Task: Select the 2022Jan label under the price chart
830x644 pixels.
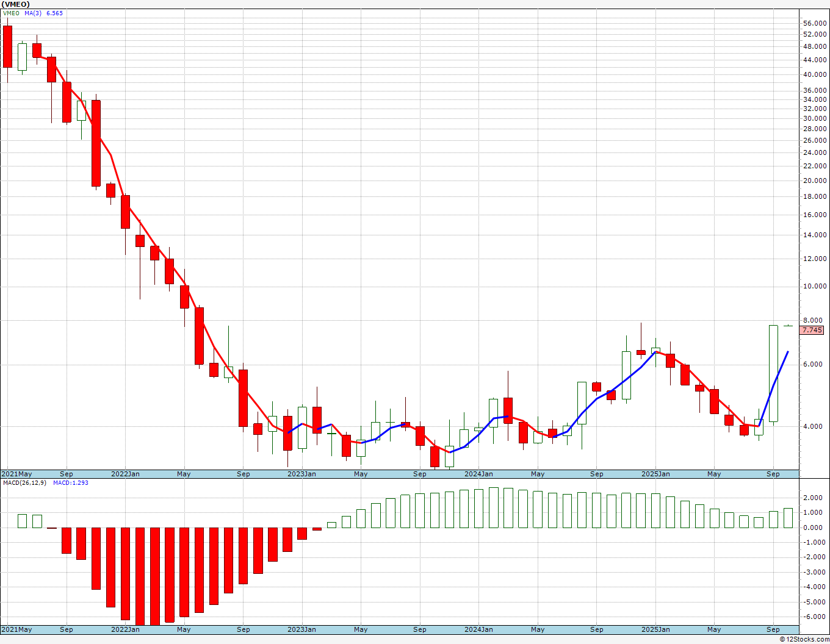Action: pyautogui.click(x=125, y=474)
